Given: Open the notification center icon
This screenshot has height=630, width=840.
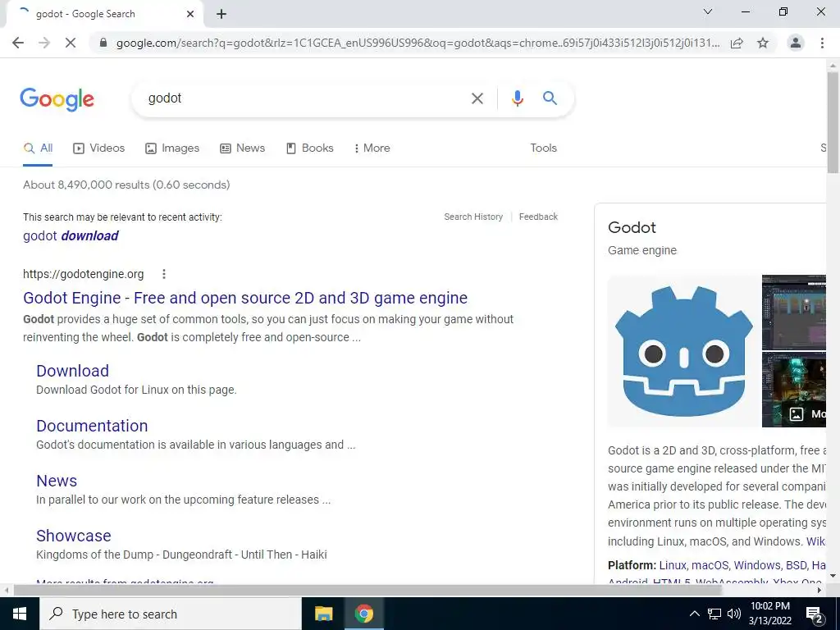Looking at the screenshot, I should coord(815,615).
